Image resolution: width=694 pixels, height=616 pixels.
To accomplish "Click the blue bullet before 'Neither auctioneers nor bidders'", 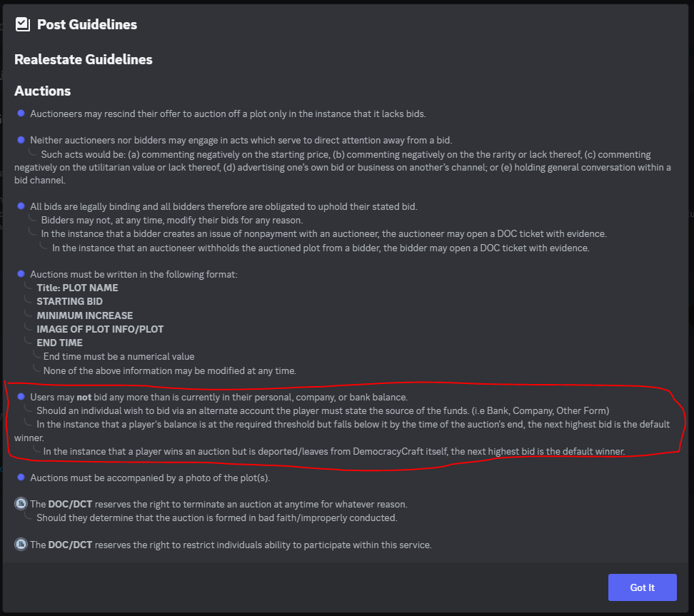I will pos(21,140).
